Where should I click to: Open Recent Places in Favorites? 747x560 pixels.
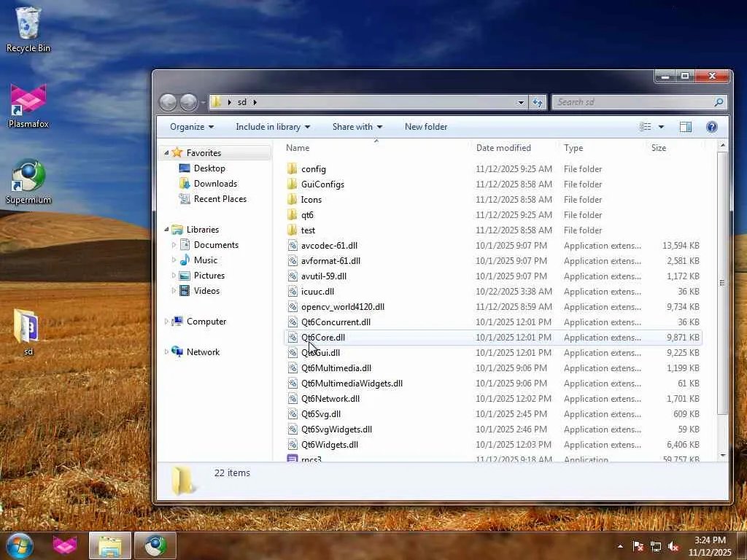(220, 198)
